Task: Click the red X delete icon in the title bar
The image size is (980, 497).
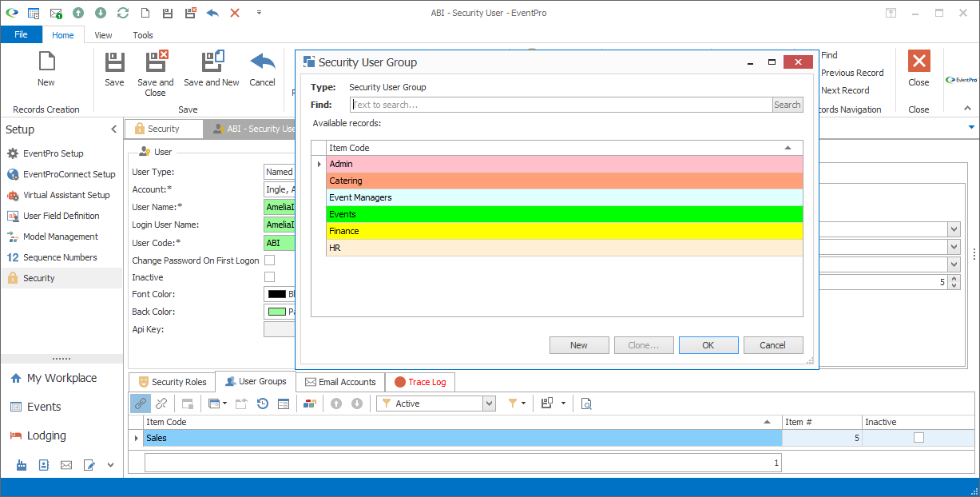Action: point(235,13)
